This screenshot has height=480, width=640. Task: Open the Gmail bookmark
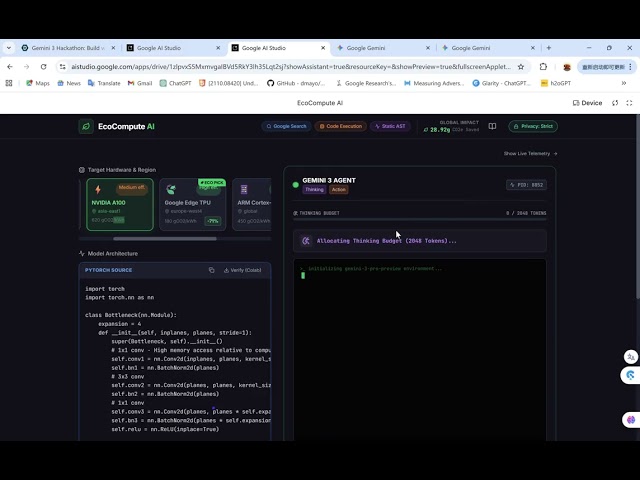point(140,83)
